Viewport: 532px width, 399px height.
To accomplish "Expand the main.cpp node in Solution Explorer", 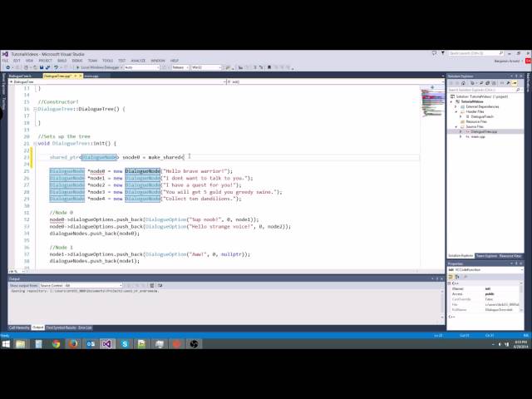I will [x=461, y=136].
